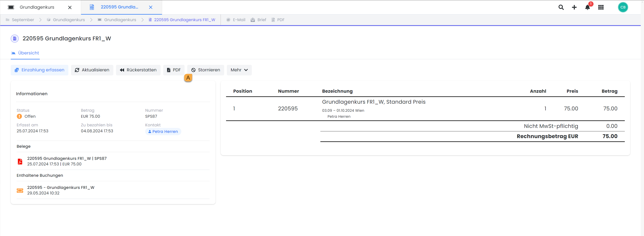644x236 pixels.
Task: Open the red PDF receipt icon
Action: [x=20, y=161]
